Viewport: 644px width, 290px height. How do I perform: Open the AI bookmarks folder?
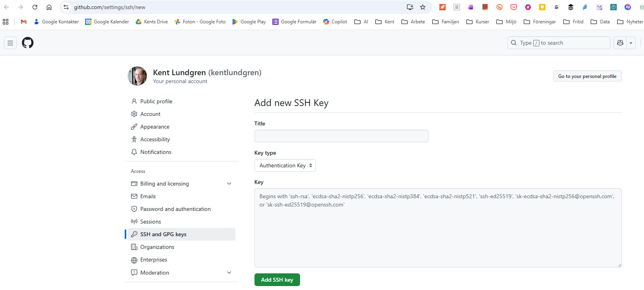pos(361,22)
